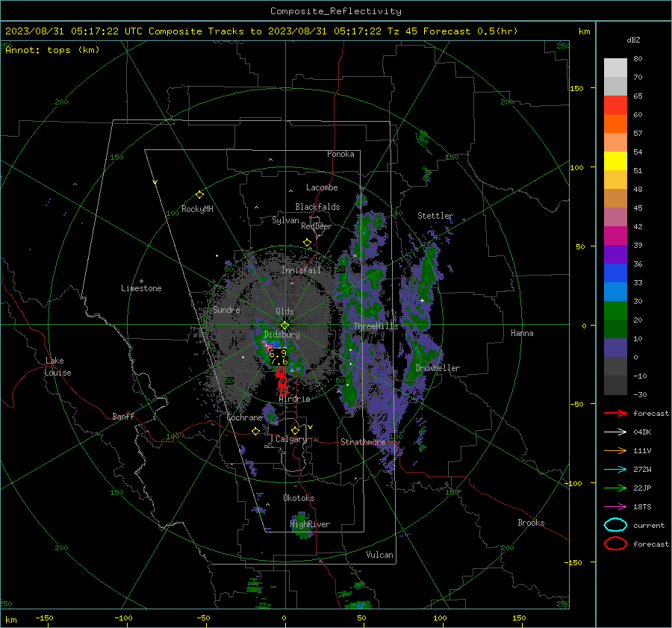This screenshot has height=628, width=672.
Task: Click the Innisfail label
Action: (301, 270)
